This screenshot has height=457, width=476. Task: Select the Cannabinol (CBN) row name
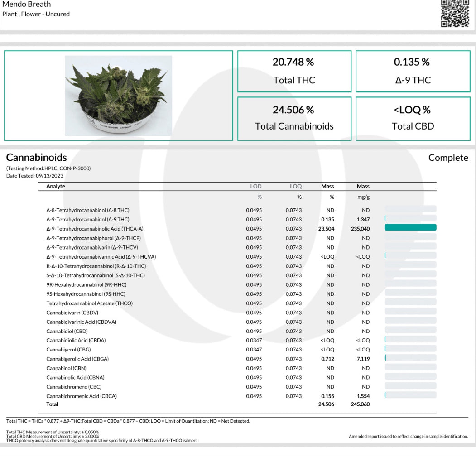tap(66, 368)
